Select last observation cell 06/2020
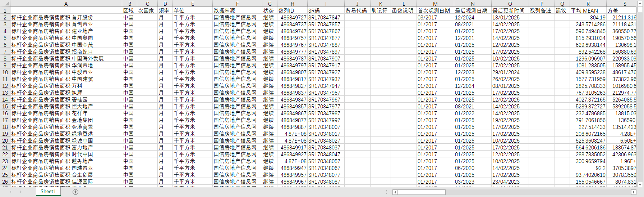 coord(473,168)
